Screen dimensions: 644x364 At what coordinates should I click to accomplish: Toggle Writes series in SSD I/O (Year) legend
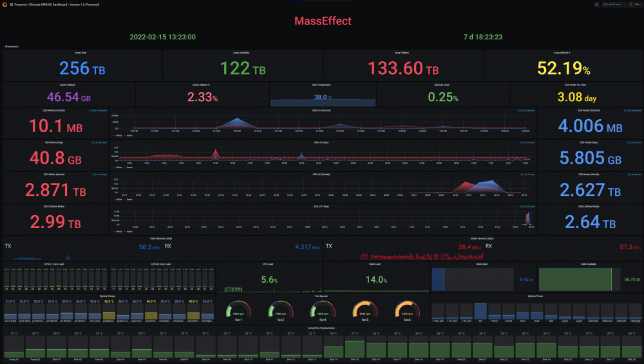pos(117,232)
